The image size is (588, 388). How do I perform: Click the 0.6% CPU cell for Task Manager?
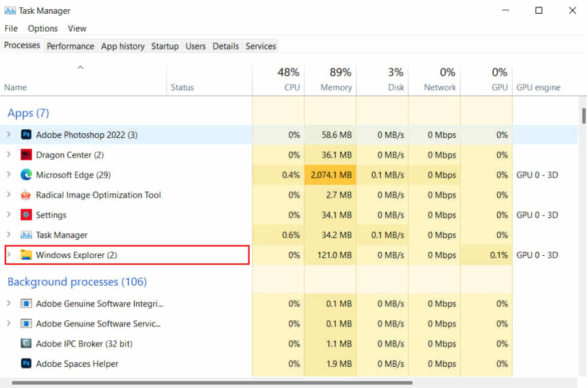tap(278, 235)
